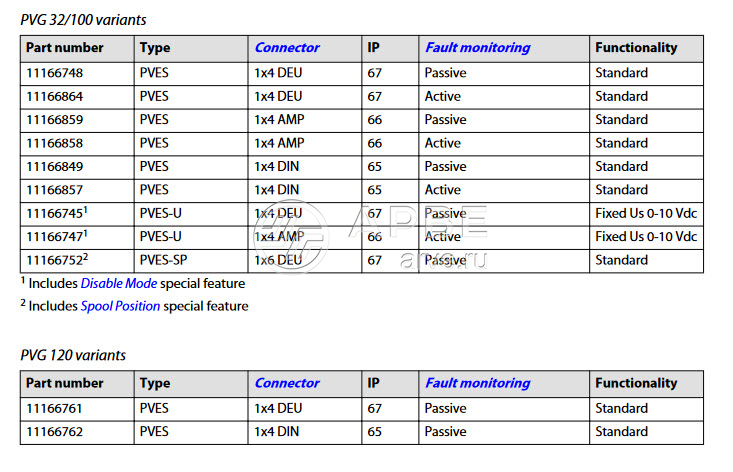The image size is (733, 472).
Task: Select the Functionality header in PVG 32/100 table
Action: point(635,48)
